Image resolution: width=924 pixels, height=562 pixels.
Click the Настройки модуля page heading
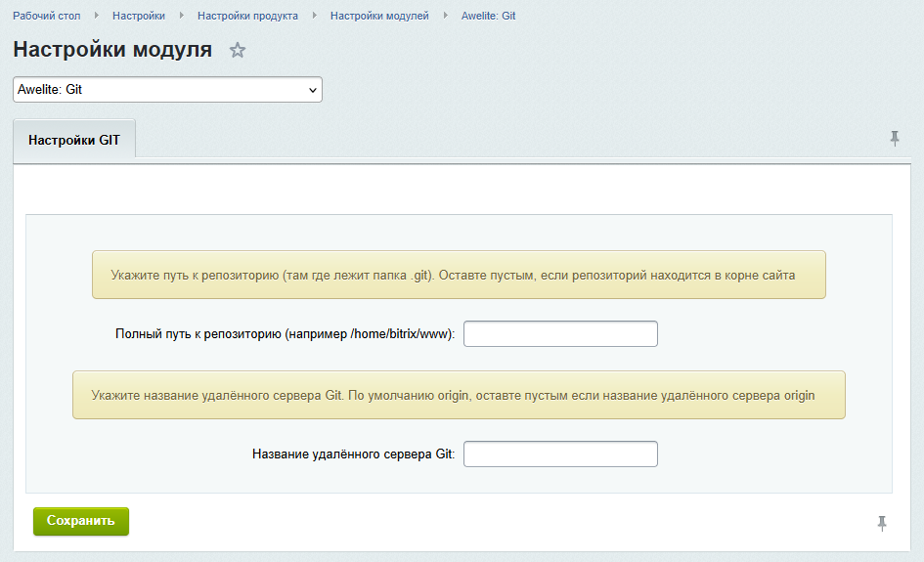112,51
